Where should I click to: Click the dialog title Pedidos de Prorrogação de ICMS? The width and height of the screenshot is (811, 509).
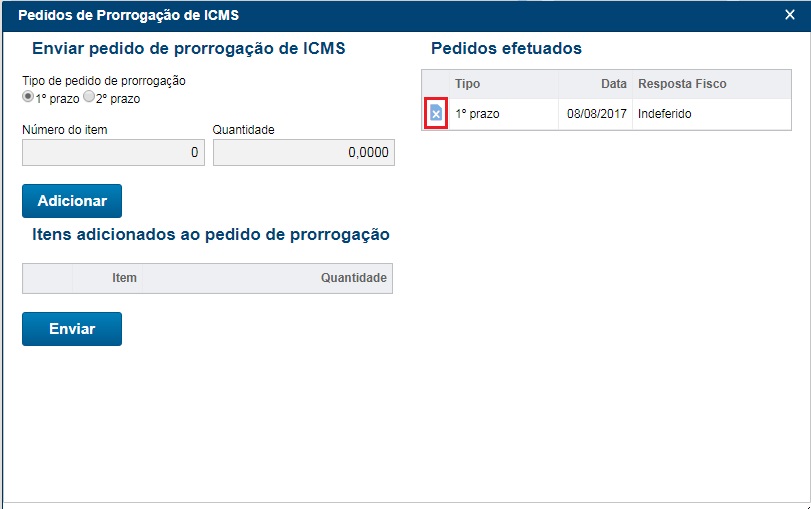[x=129, y=15]
